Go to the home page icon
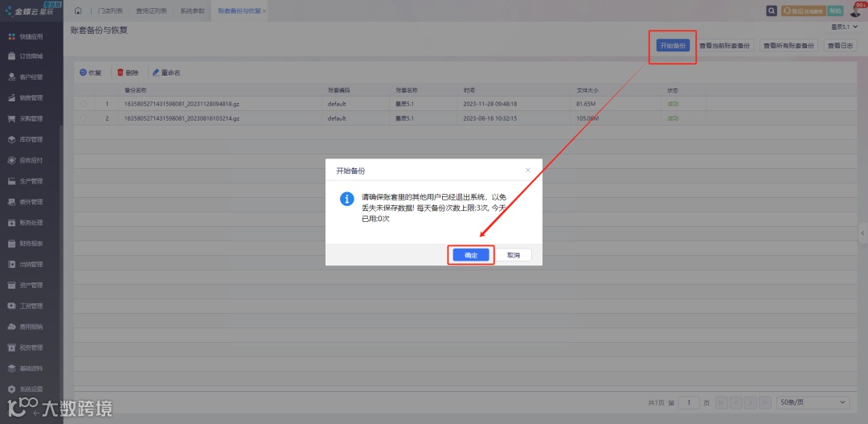This screenshot has width=868, height=424. point(78,10)
